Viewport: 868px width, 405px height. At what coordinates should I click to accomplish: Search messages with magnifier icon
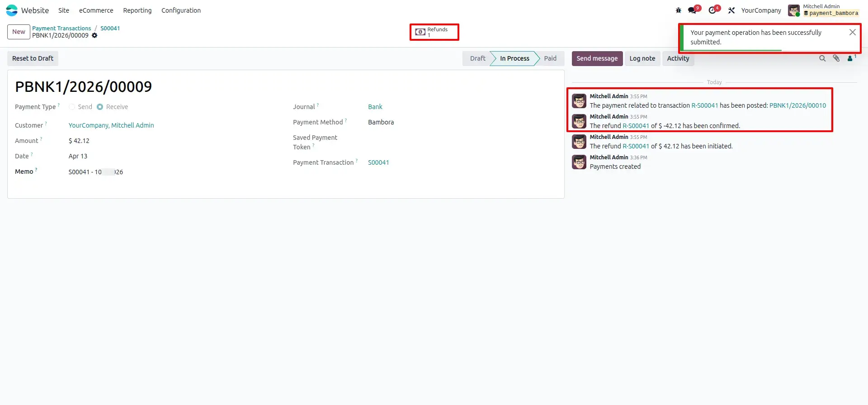click(822, 58)
